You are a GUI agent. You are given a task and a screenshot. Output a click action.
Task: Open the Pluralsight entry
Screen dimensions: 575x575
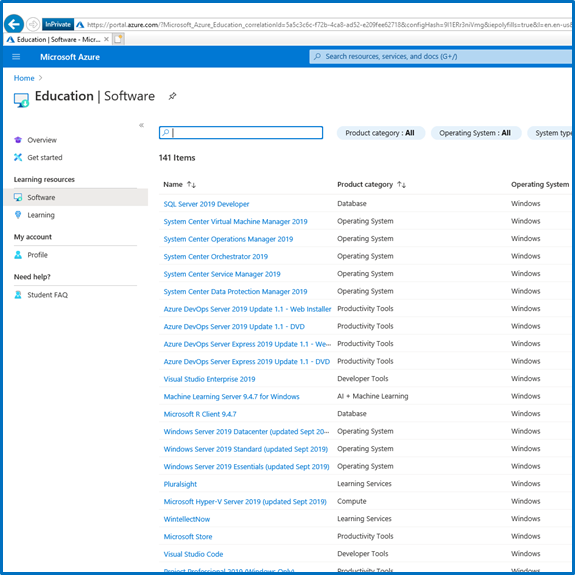[180, 484]
